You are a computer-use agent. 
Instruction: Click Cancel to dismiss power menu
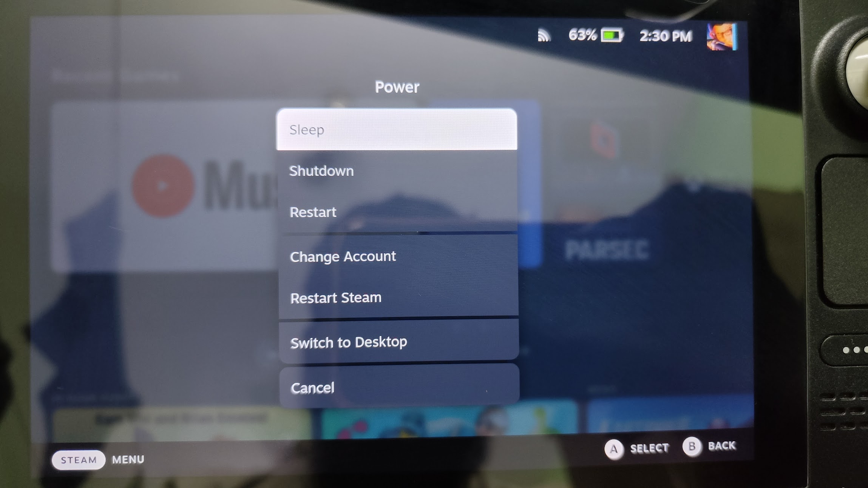tap(398, 387)
